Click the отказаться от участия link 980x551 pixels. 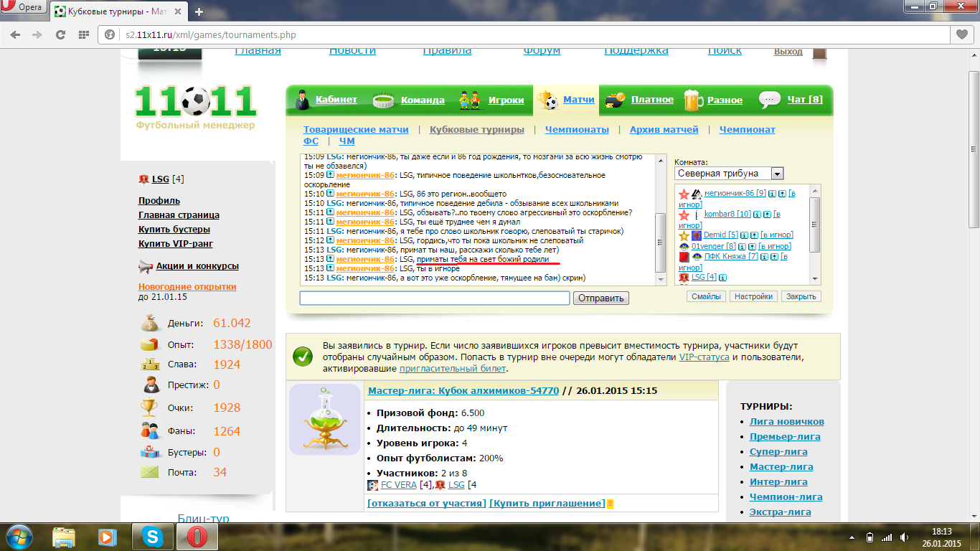pos(426,503)
